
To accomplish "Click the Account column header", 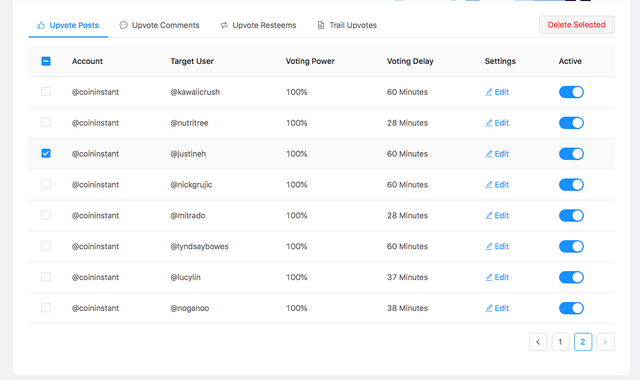I will pos(87,61).
